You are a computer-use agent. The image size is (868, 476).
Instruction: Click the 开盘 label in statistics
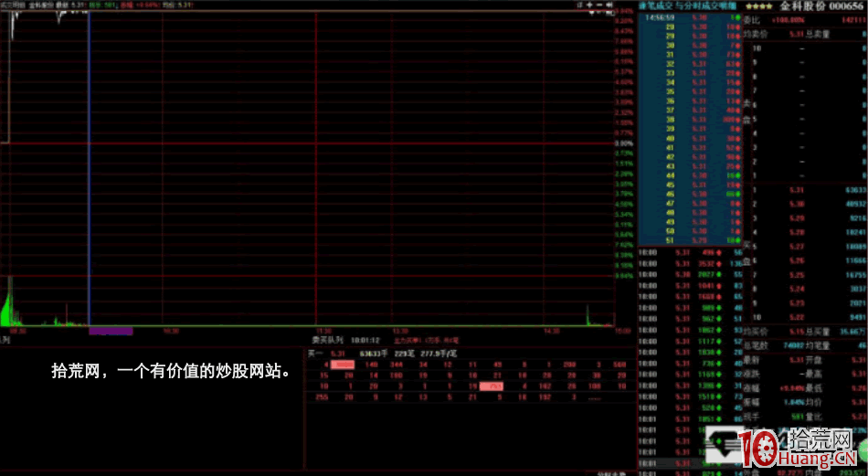tap(814, 360)
